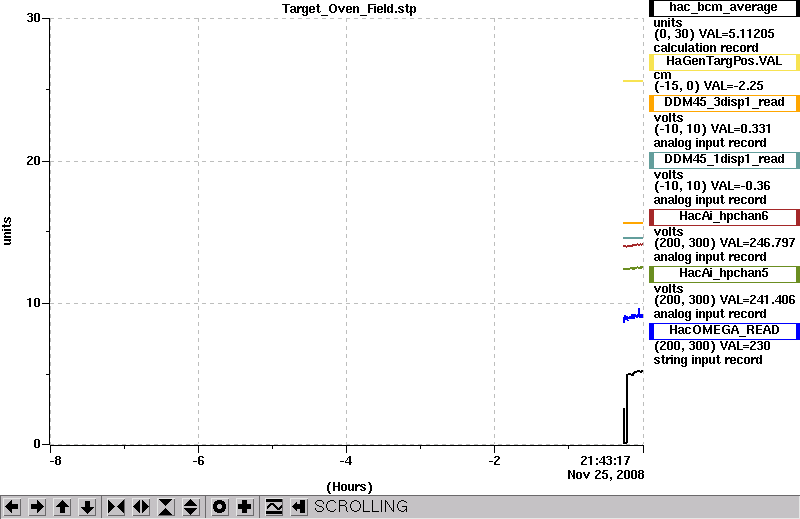Click the Nov 25, 2008 date label
Viewport: 800px width, 519px height.
pyautogui.click(x=606, y=475)
